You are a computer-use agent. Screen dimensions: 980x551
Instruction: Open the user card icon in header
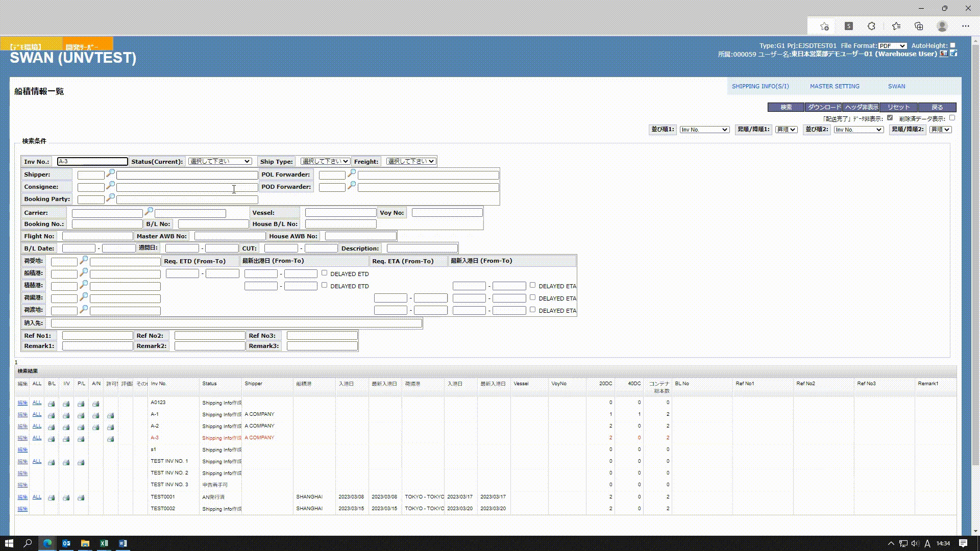944,54
